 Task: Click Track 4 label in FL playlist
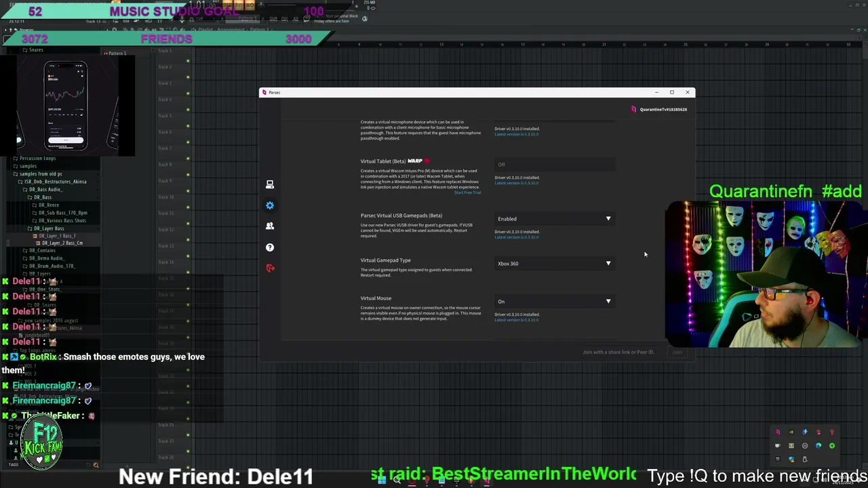[x=165, y=99]
